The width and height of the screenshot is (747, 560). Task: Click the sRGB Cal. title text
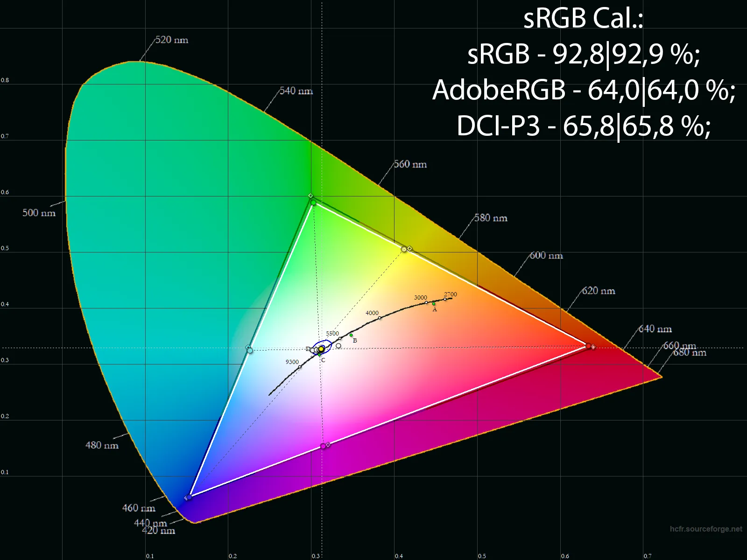tap(583, 19)
